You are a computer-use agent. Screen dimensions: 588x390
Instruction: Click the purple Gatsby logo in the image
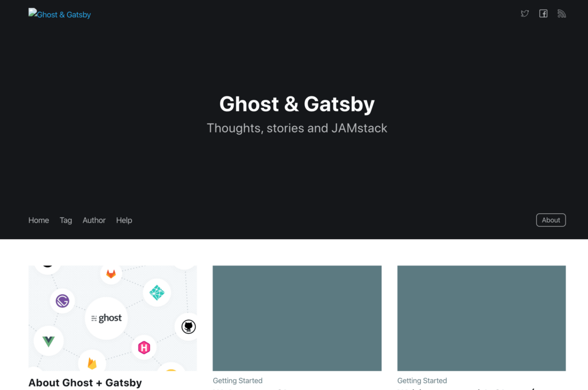pos(63,301)
